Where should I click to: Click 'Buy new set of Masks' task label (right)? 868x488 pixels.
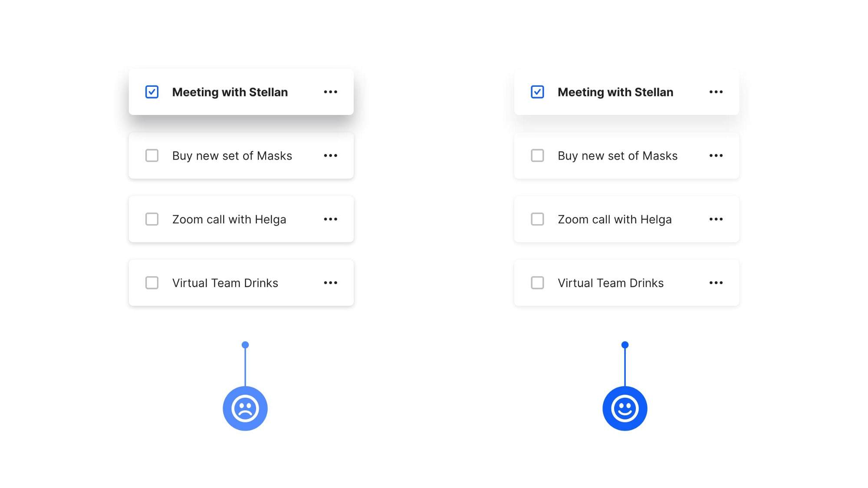tap(617, 155)
